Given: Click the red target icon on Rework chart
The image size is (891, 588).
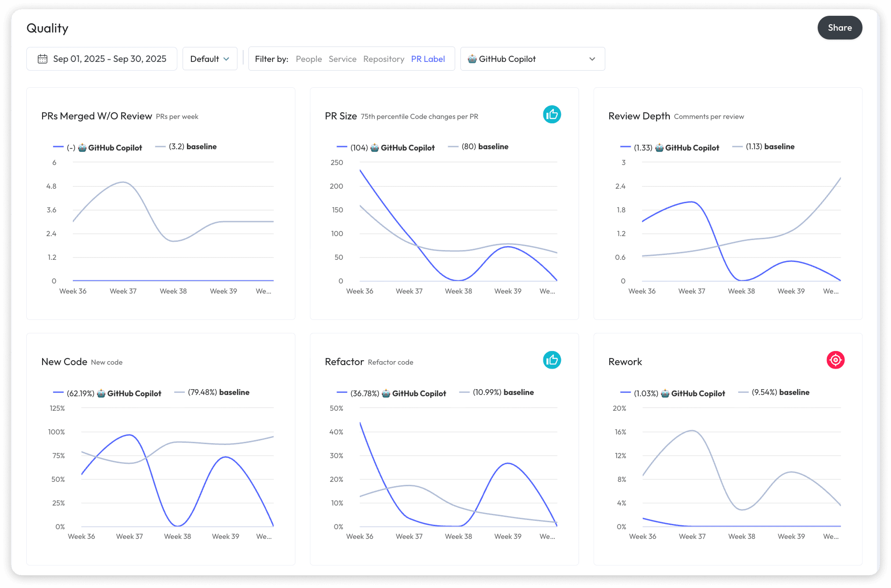Looking at the screenshot, I should click(836, 360).
